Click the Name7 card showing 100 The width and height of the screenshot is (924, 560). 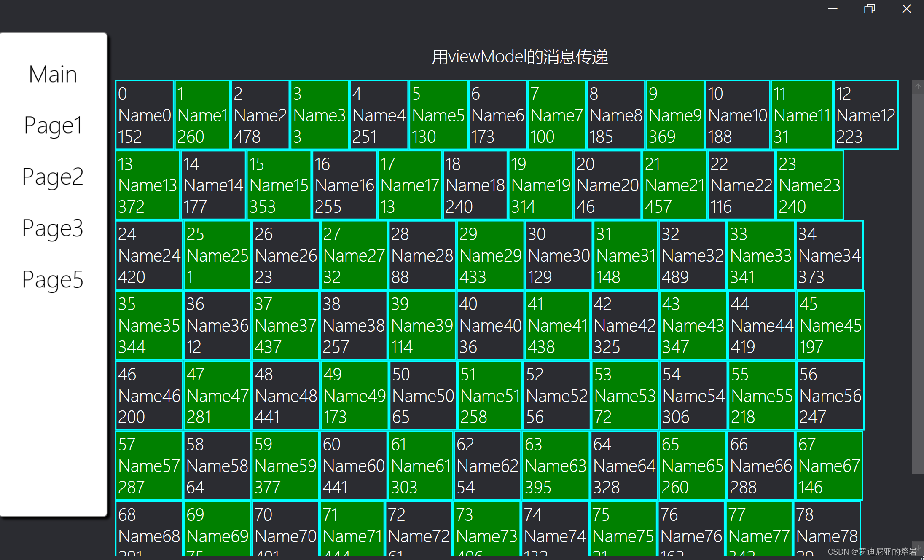557,115
